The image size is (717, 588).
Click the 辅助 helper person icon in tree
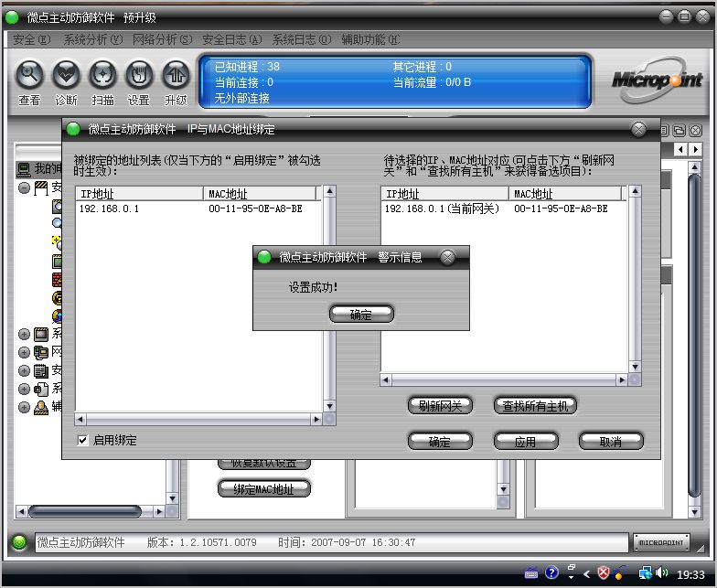pyautogui.click(x=41, y=408)
